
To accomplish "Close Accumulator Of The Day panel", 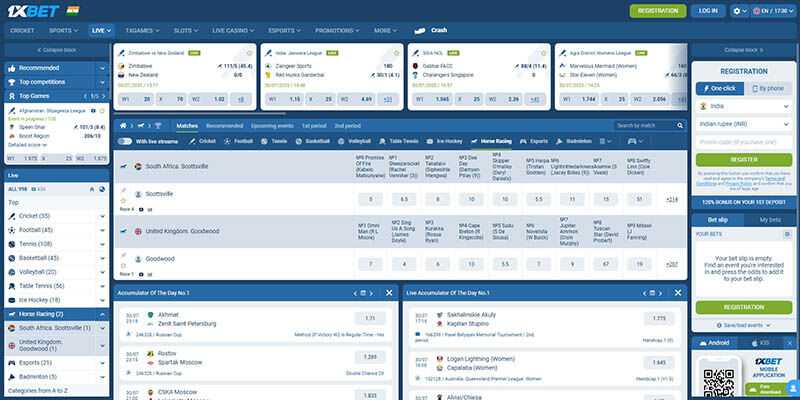I will click(x=389, y=293).
